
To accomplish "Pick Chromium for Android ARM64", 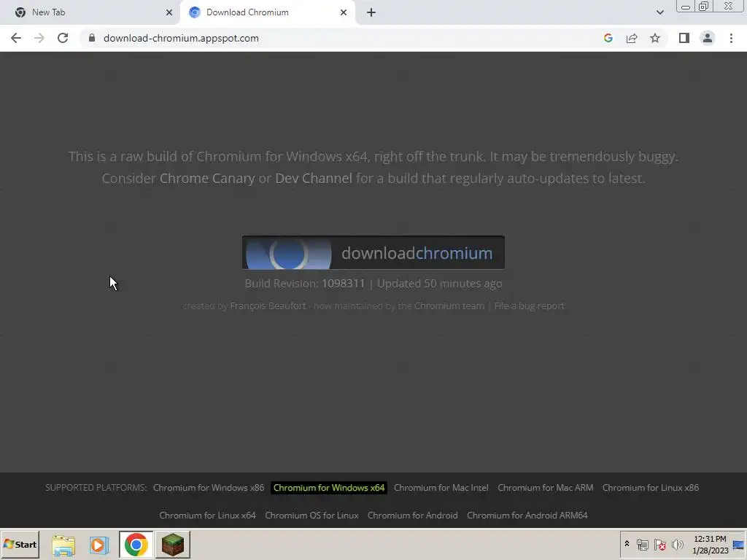I will click(x=527, y=516).
